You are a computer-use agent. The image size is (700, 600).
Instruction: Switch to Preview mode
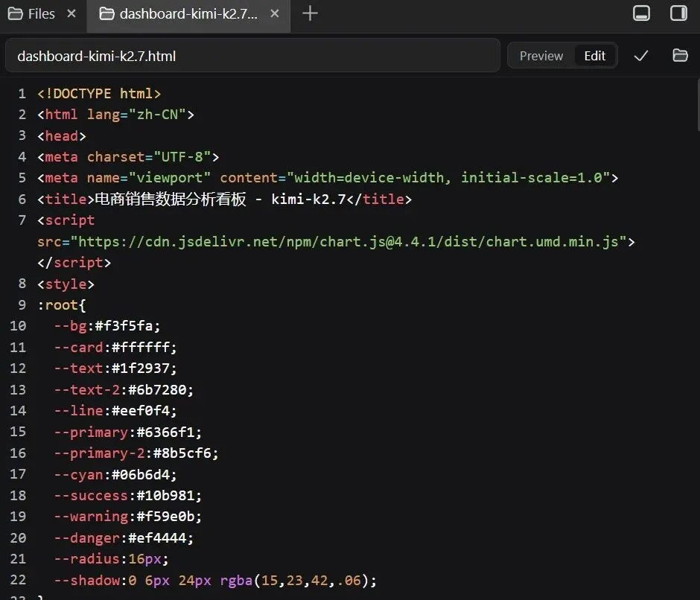(541, 56)
